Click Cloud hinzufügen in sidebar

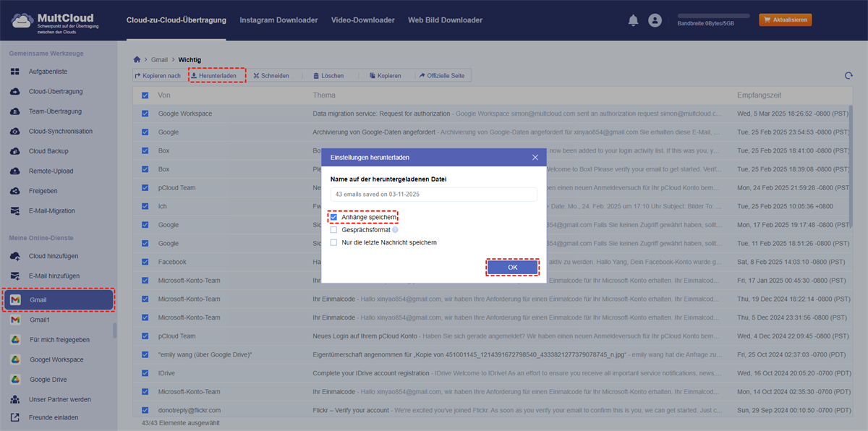[x=54, y=256]
